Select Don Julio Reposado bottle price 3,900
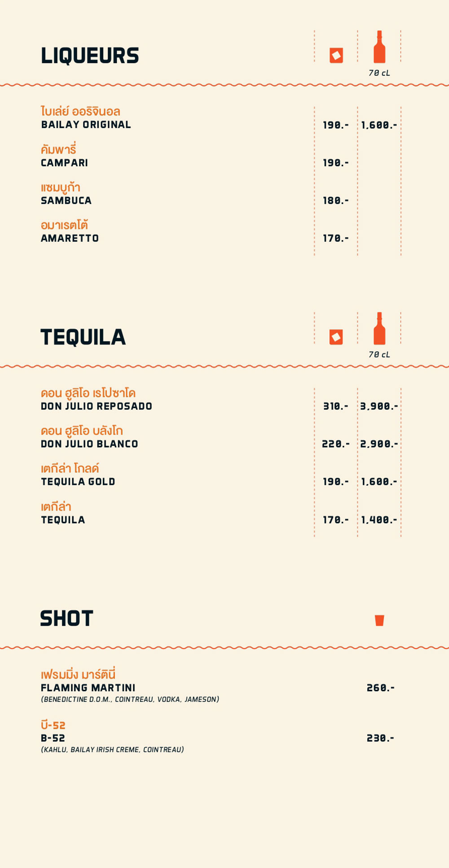This screenshot has height=868, width=449. [x=379, y=406]
